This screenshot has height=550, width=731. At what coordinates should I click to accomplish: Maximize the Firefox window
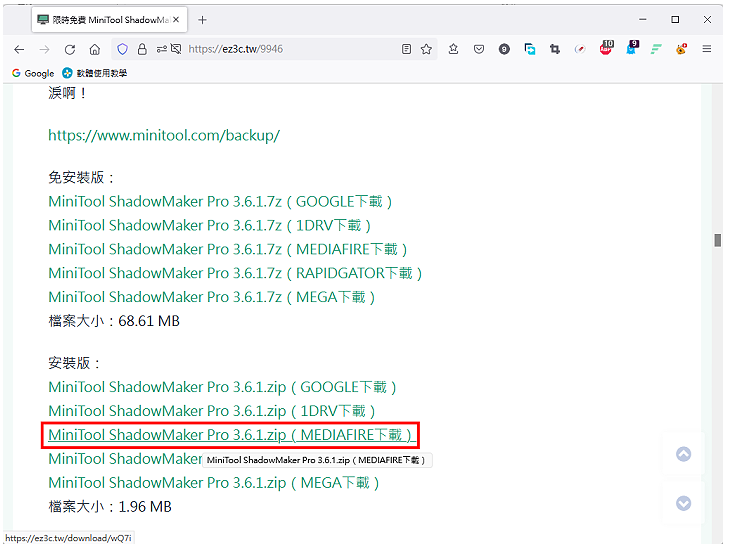pyautogui.click(x=675, y=20)
